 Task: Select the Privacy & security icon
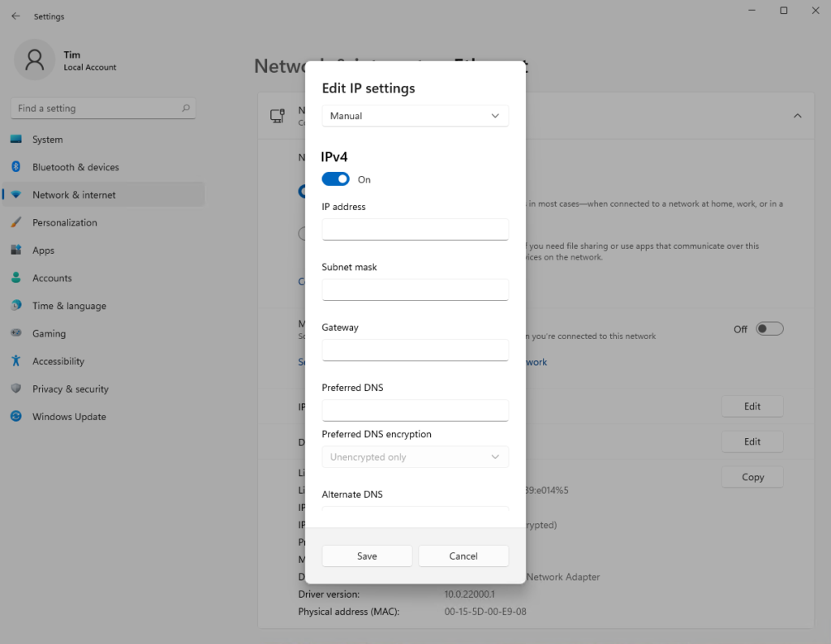pyautogui.click(x=16, y=389)
